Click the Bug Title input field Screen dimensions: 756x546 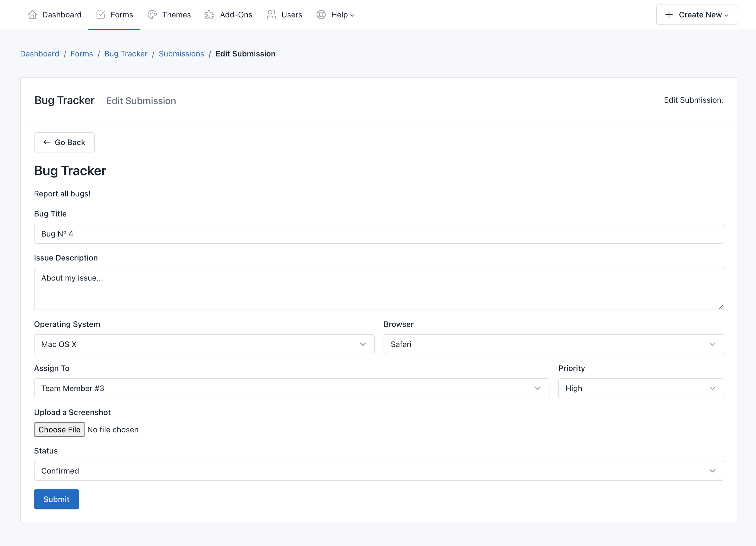pyautogui.click(x=379, y=234)
